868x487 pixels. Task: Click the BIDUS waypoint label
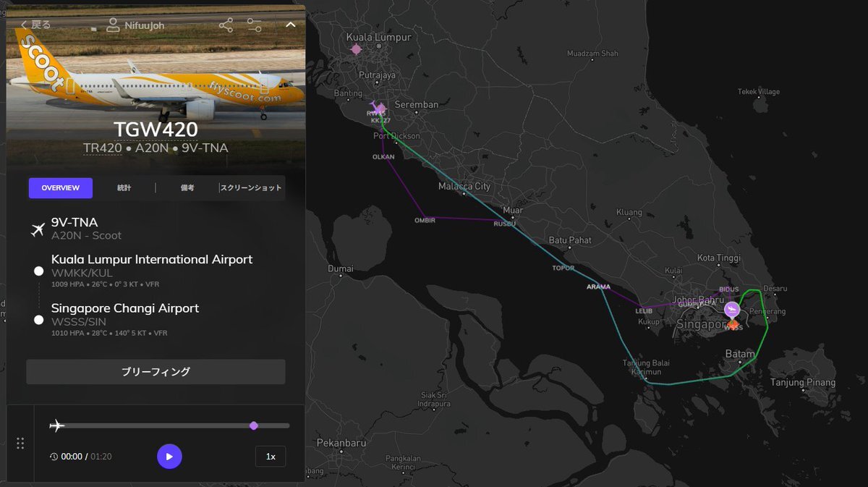click(729, 289)
